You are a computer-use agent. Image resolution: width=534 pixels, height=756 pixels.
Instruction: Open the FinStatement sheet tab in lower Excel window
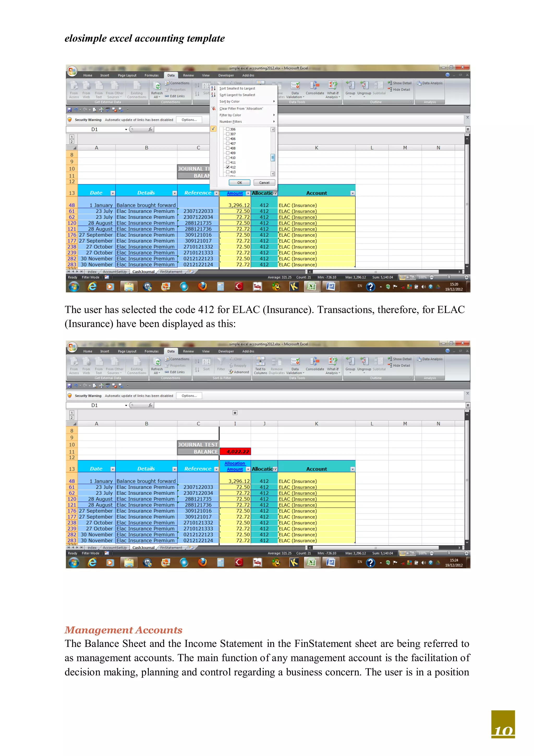pos(171,548)
